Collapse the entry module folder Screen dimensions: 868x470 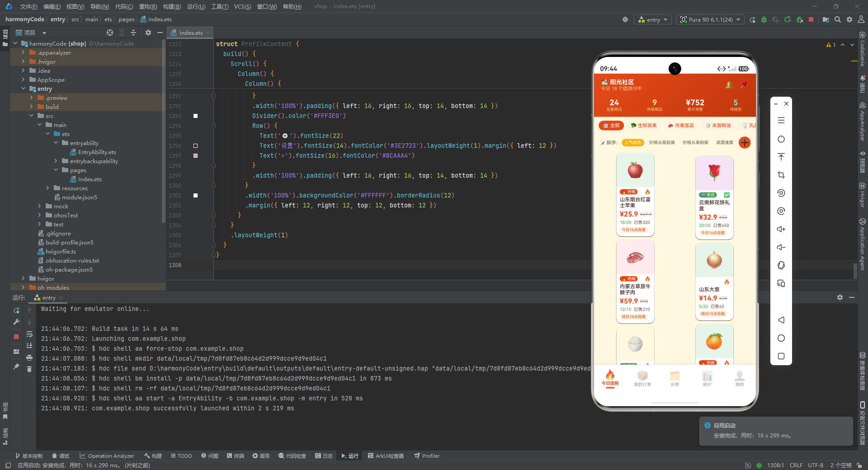pos(23,89)
